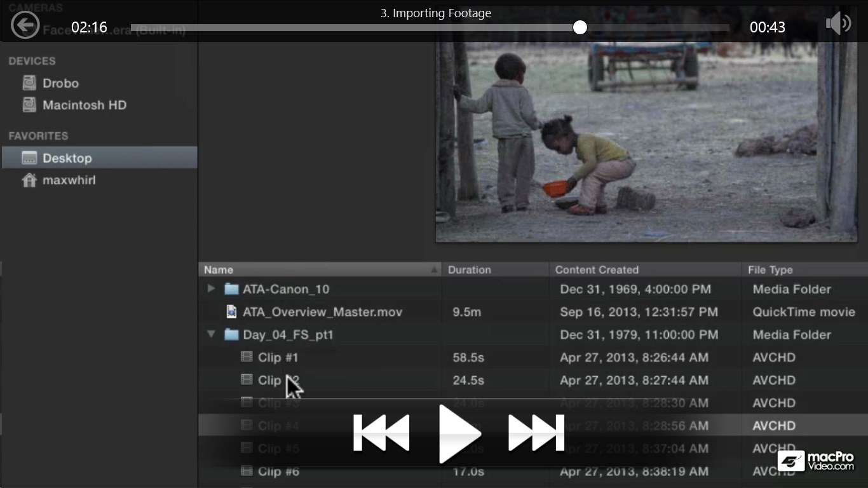Go back with the circled arrow icon
The width and height of the screenshot is (868, 488).
(x=25, y=25)
